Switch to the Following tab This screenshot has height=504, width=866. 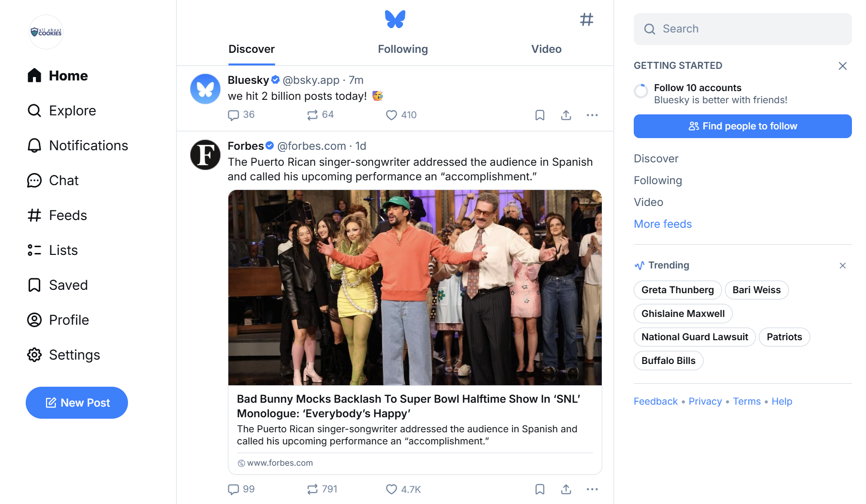tap(402, 49)
